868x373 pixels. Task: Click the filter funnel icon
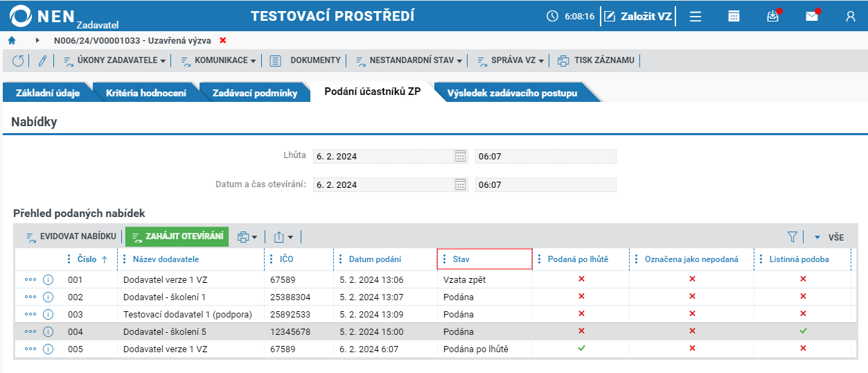click(x=792, y=237)
